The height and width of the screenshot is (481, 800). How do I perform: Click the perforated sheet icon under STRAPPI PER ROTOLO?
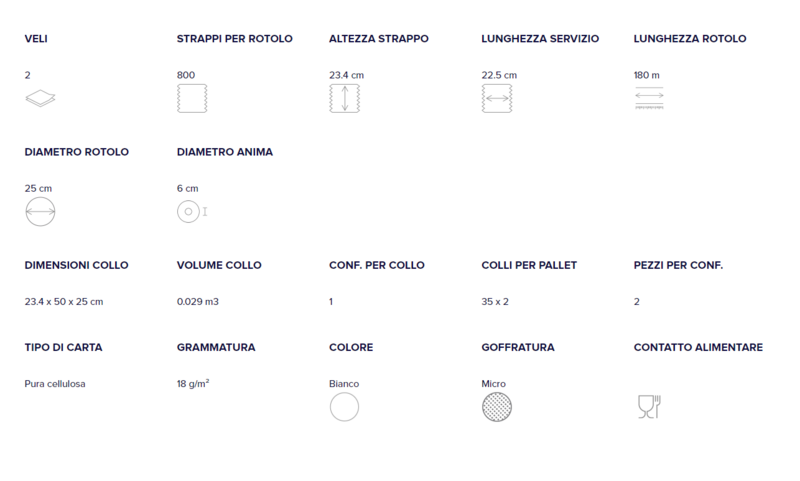192,98
